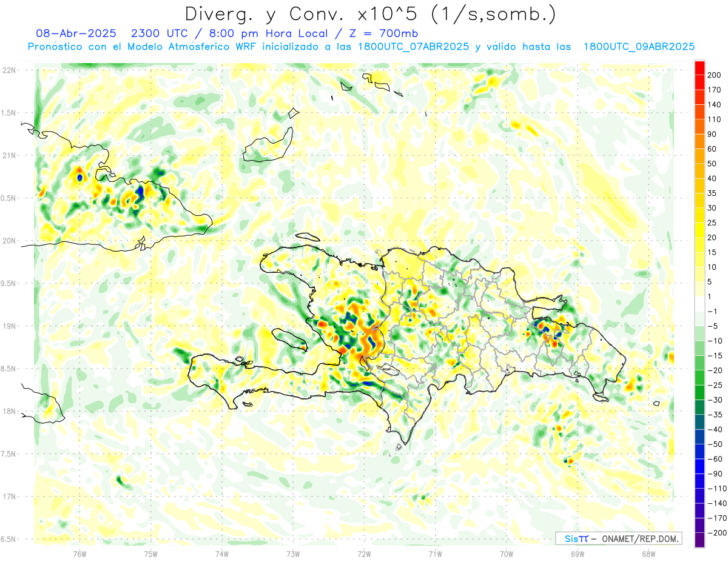Click the 21N latitude label
The height and width of the screenshot is (562, 728).
[8, 155]
